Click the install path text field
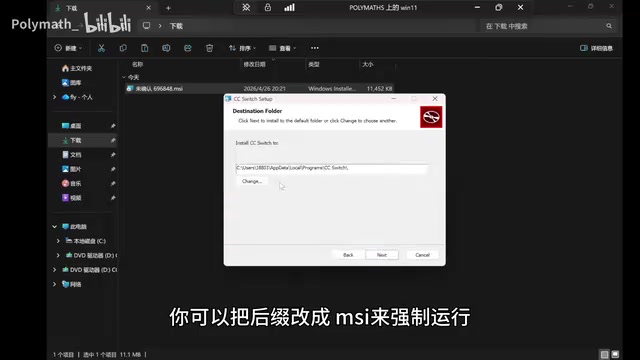This screenshot has height=360, width=640. click(x=331, y=168)
